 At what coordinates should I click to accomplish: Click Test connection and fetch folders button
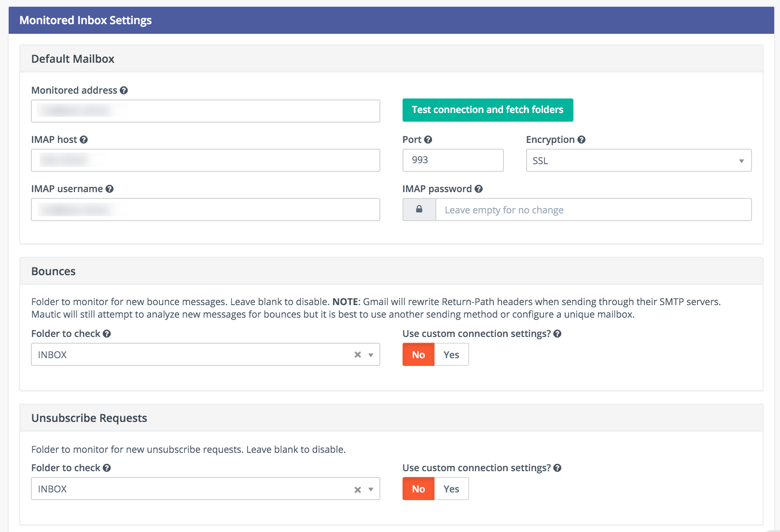click(487, 110)
